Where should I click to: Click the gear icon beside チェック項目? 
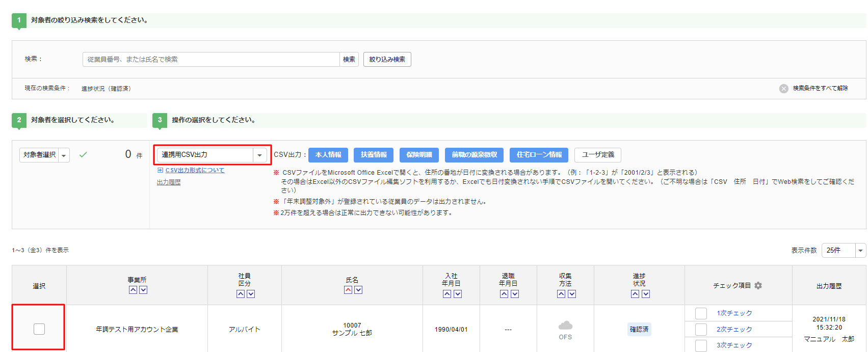(x=758, y=286)
